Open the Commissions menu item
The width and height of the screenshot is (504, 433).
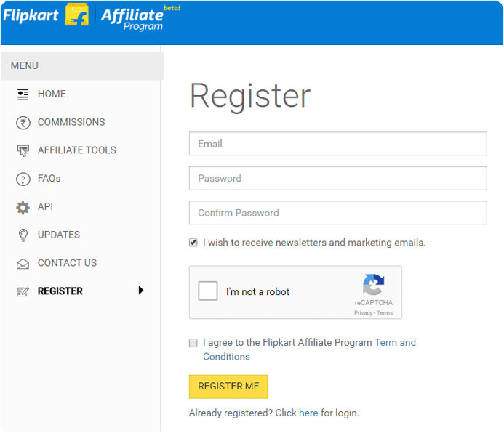pos(71,122)
